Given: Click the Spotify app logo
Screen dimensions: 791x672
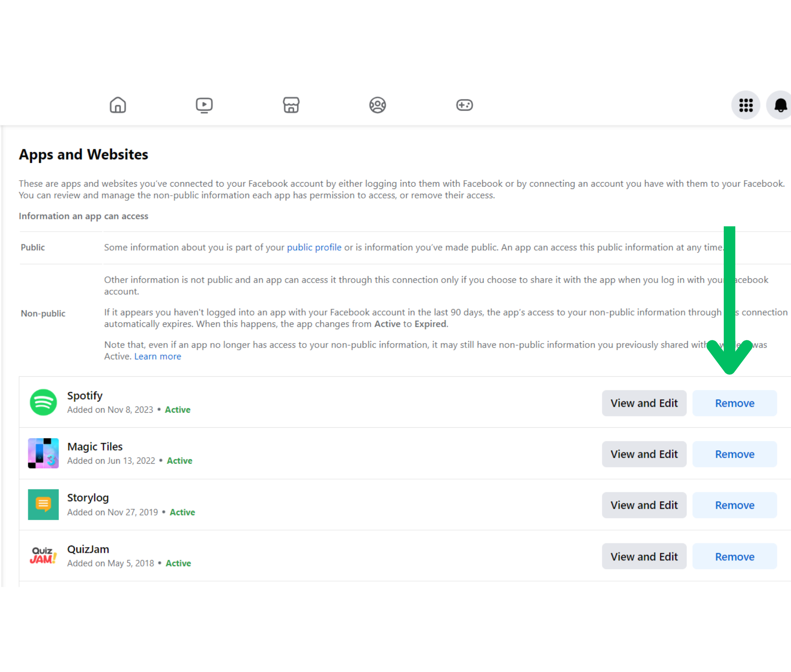Looking at the screenshot, I should 44,402.
